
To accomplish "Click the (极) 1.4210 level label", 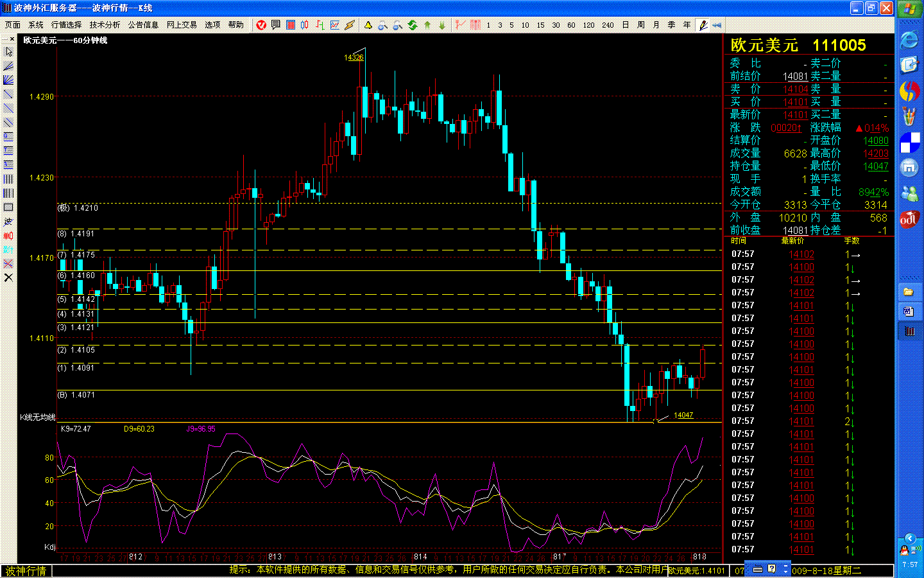I will pos(78,208).
